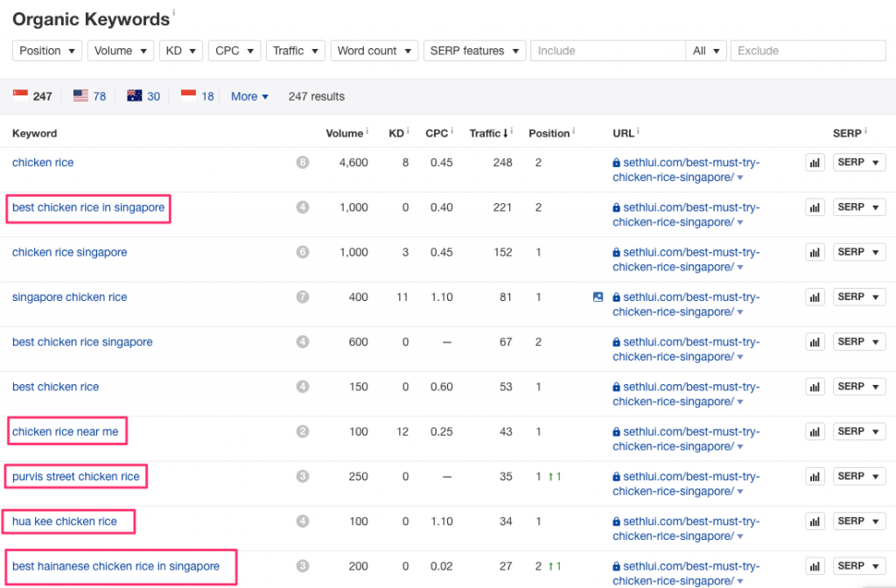The image size is (896, 588).
Task: Open chart icon for 'best chicken rice in singapore' row
Action: point(815,206)
